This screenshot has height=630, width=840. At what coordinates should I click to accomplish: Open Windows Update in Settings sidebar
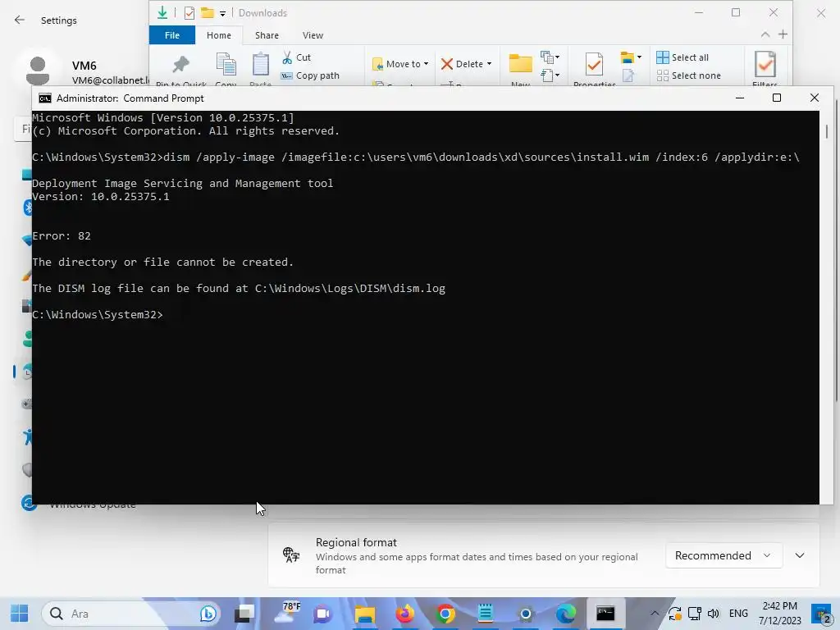92,504
